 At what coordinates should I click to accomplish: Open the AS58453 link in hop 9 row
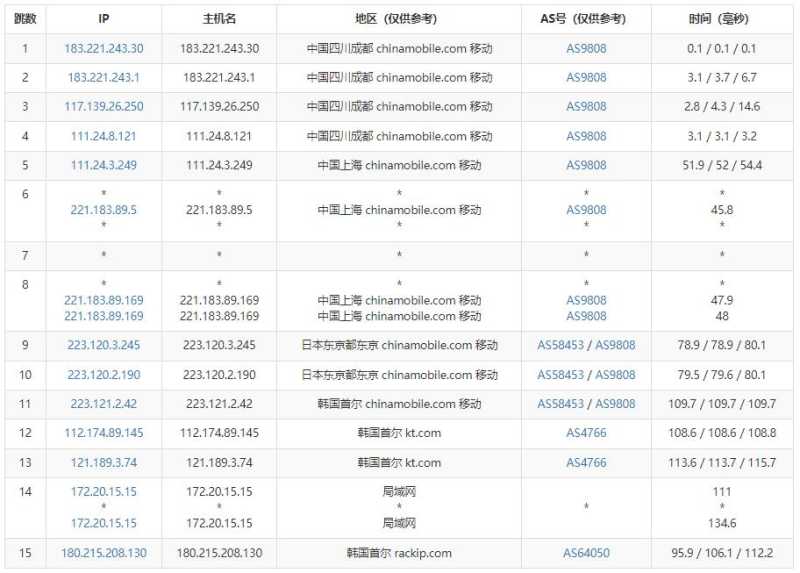(560, 345)
